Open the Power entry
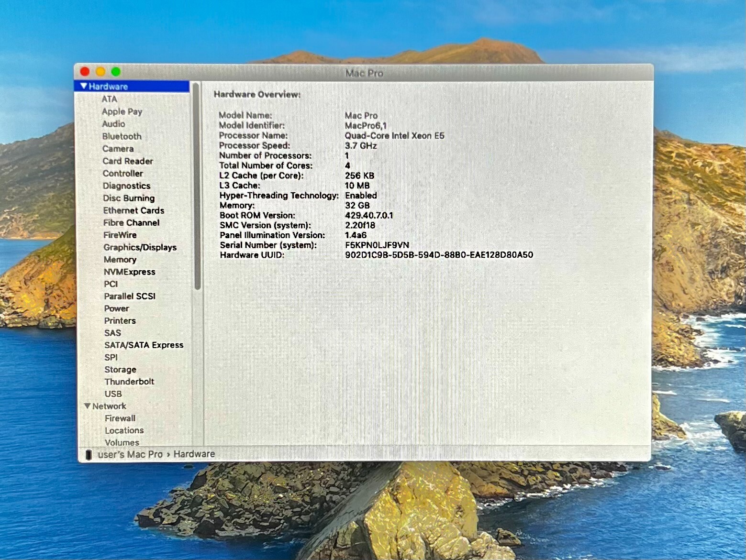This screenshot has width=746, height=560. pos(117,309)
